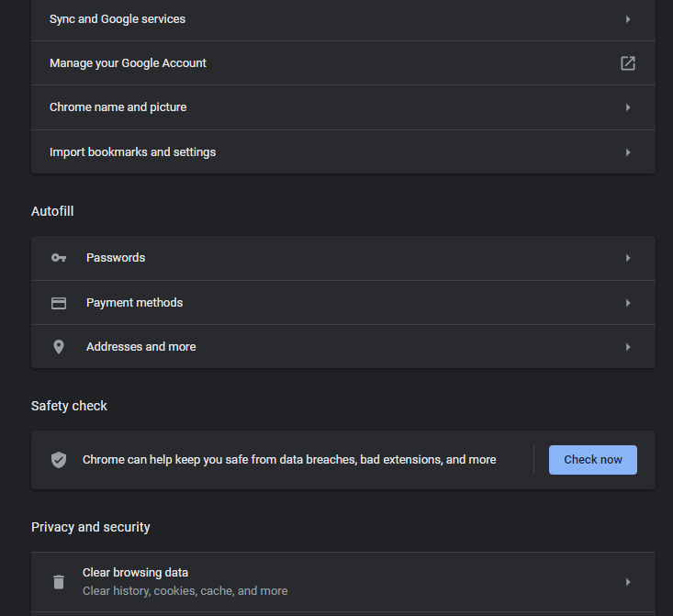Viewport: 673px width, 616px height.
Task: Click the trash icon for Clear browsing data
Action: pos(59,582)
